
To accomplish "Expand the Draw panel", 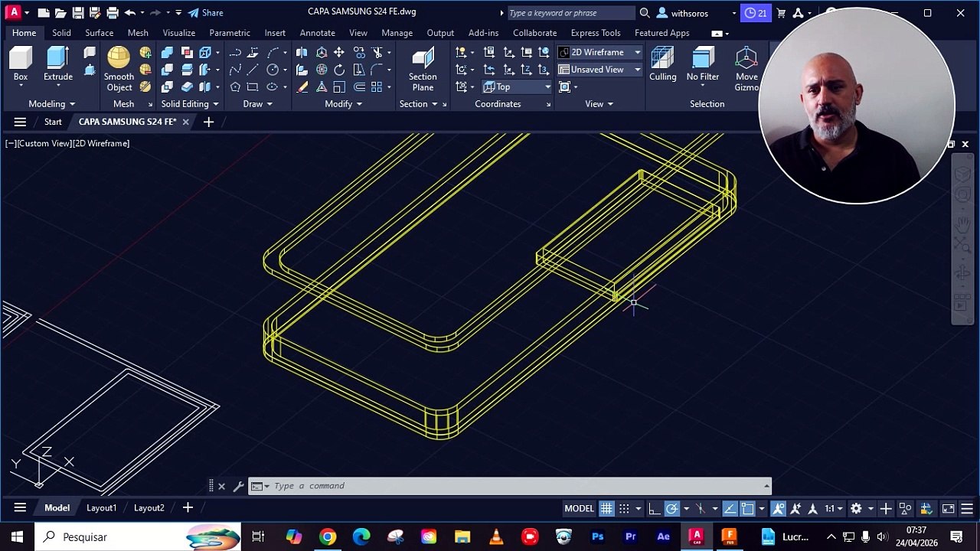I will click(257, 104).
